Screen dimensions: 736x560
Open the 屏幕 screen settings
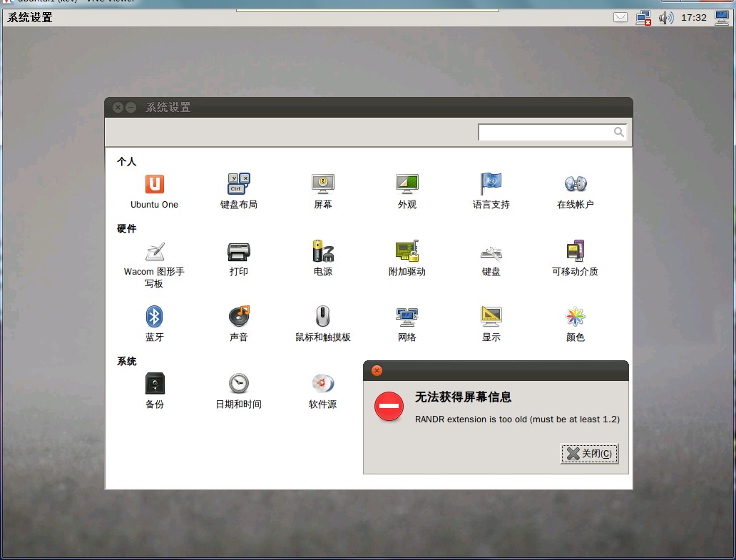323,191
